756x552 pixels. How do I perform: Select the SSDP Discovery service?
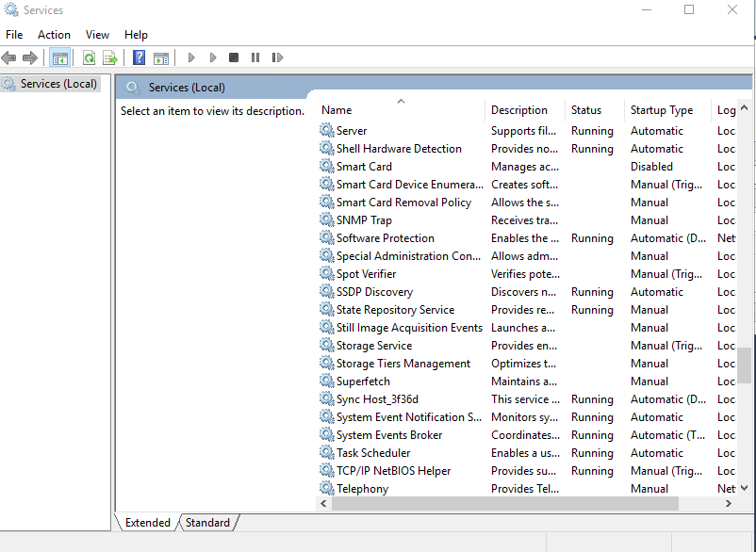[x=373, y=291]
